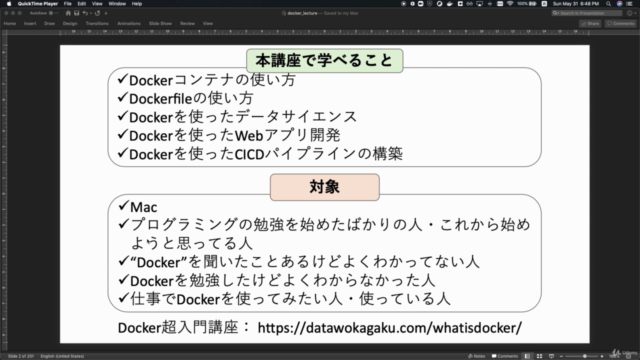The image size is (640, 360).
Task: Click the Dockerを使ったデータサイエンス line
Action: (237, 117)
